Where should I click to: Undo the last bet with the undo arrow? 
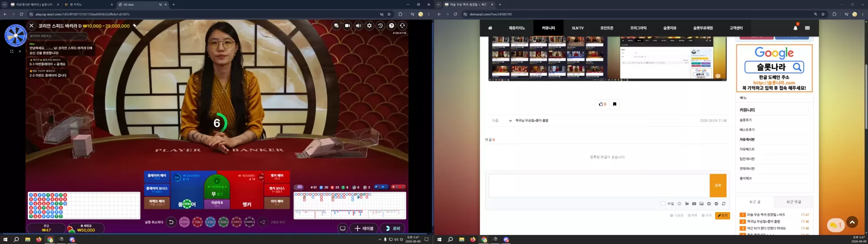[x=171, y=222]
